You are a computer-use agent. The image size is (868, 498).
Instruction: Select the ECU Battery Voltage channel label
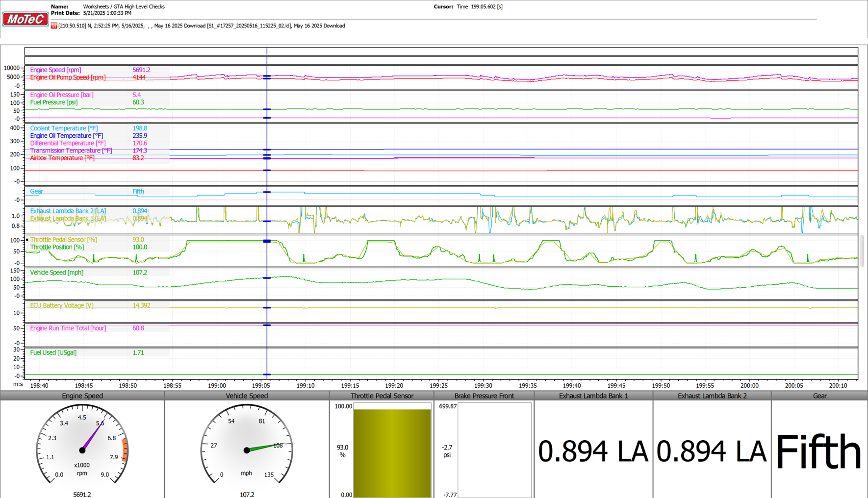click(x=62, y=305)
